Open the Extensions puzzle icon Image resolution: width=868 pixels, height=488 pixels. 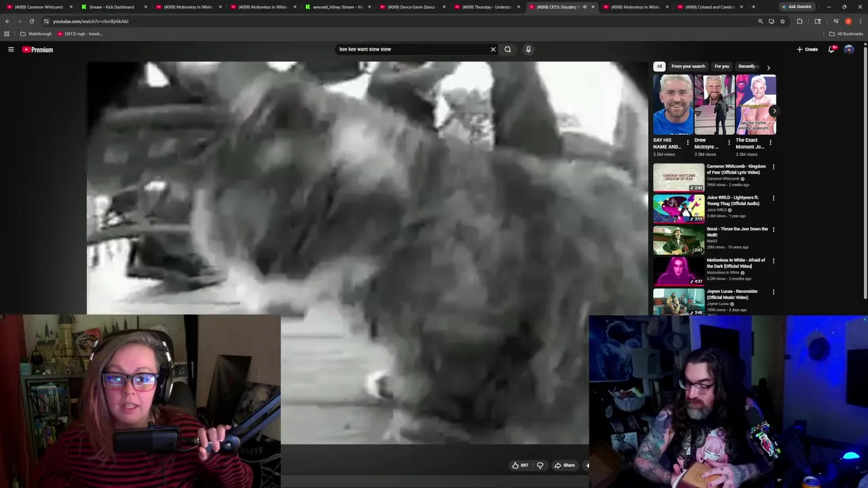pyautogui.click(x=800, y=21)
